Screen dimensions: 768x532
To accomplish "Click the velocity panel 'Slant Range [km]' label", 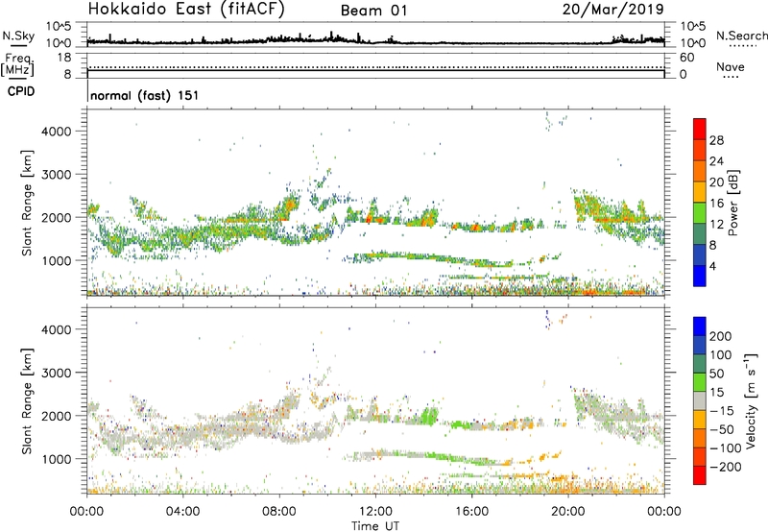I will click(27, 400).
